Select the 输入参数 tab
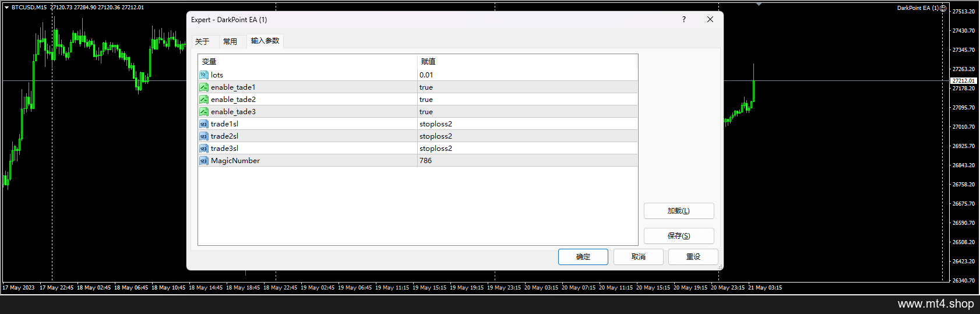The height and width of the screenshot is (314, 980). pyautogui.click(x=265, y=41)
